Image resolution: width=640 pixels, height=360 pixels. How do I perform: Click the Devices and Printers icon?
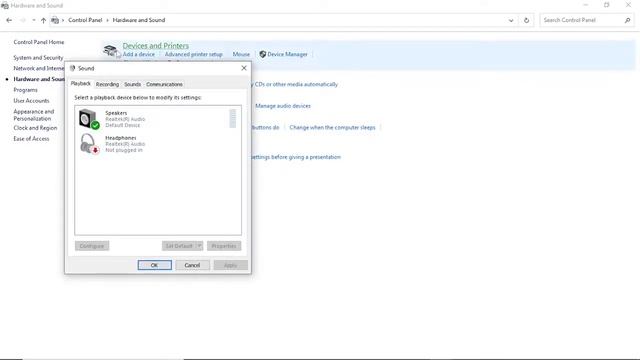[111, 51]
